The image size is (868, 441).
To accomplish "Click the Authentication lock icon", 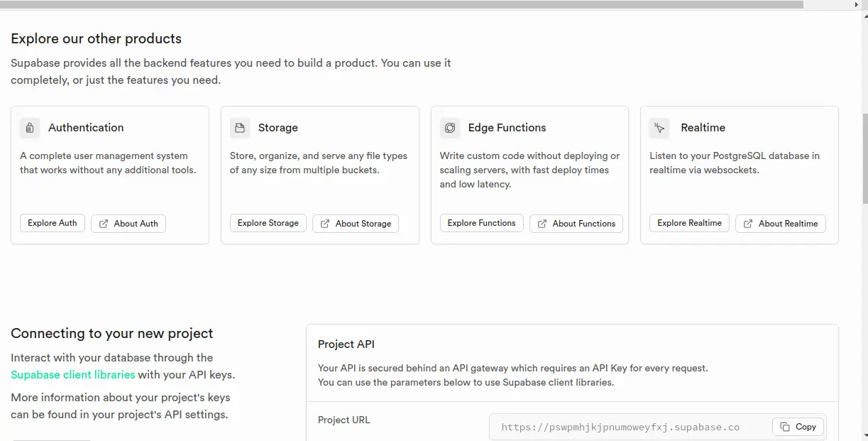I will pyautogui.click(x=30, y=128).
